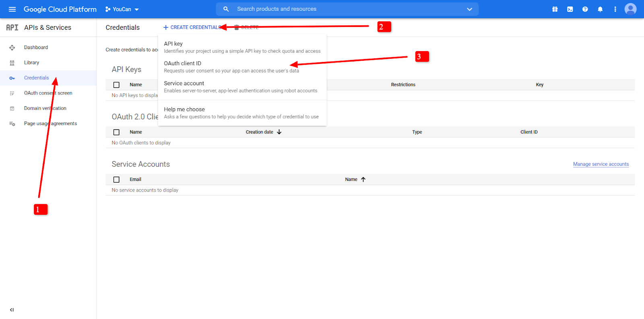Choose OAuth client ID option
Image resolution: width=644 pixels, height=319 pixels.
pos(242,67)
